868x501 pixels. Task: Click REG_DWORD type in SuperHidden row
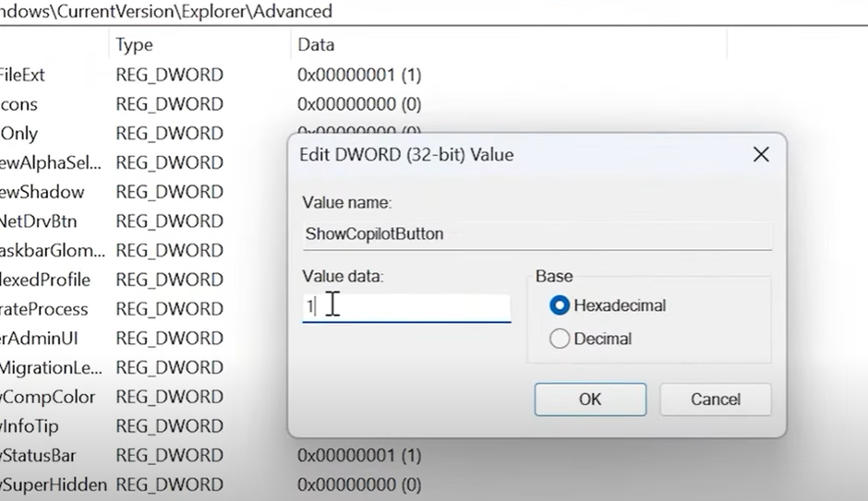169,485
